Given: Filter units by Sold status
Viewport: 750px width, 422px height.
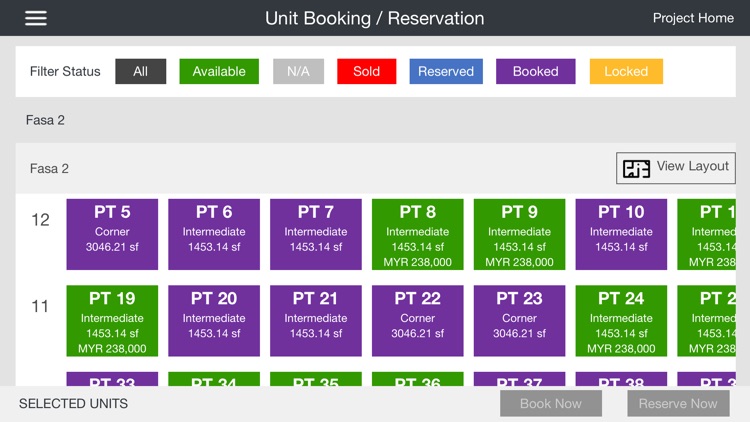Looking at the screenshot, I should point(366,71).
